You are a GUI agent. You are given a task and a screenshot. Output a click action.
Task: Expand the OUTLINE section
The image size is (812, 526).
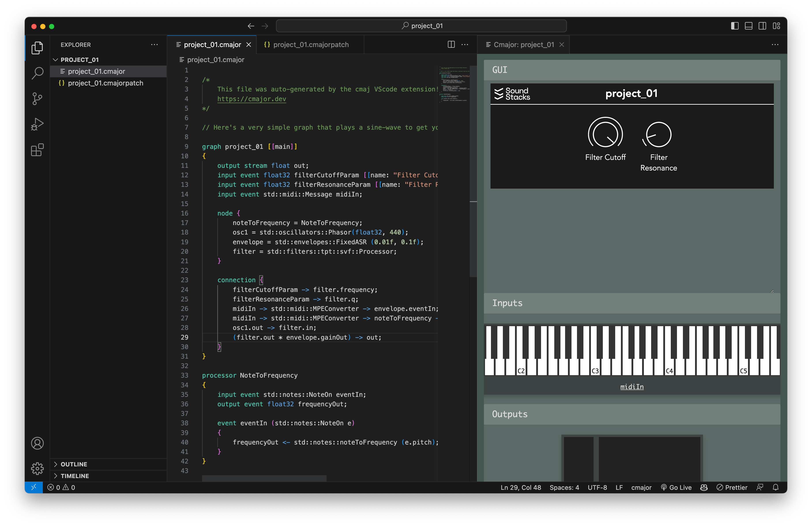coord(74,464)
